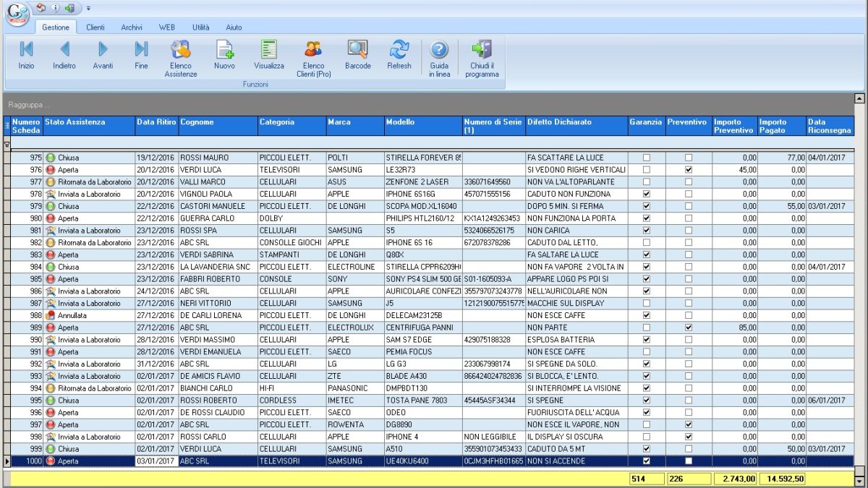Click the Aperta status icon in row 1000
Image resolution: width=868 pixels, height=488 pixels.
(51, 461)
